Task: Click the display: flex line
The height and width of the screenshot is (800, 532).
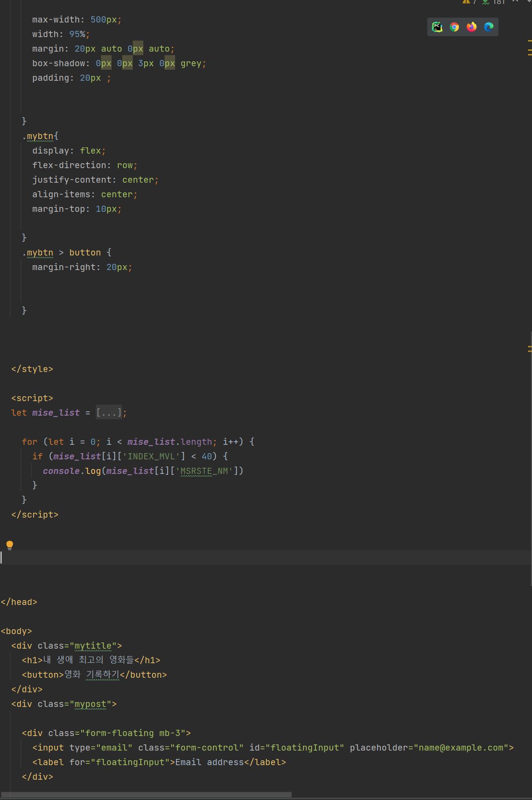Action: 69,150
